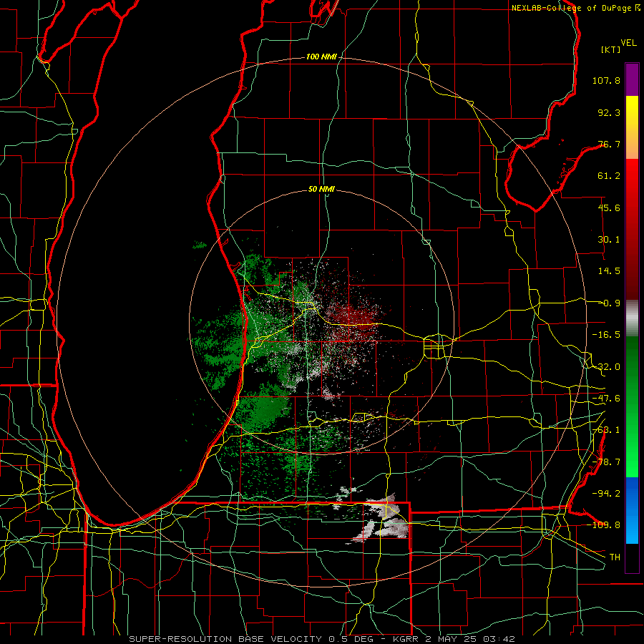Click the -47.6 legend value

pos(606,399)
